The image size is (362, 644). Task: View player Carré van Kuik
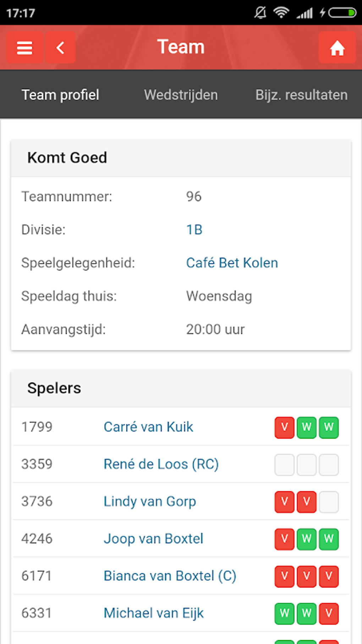(148, 427)
